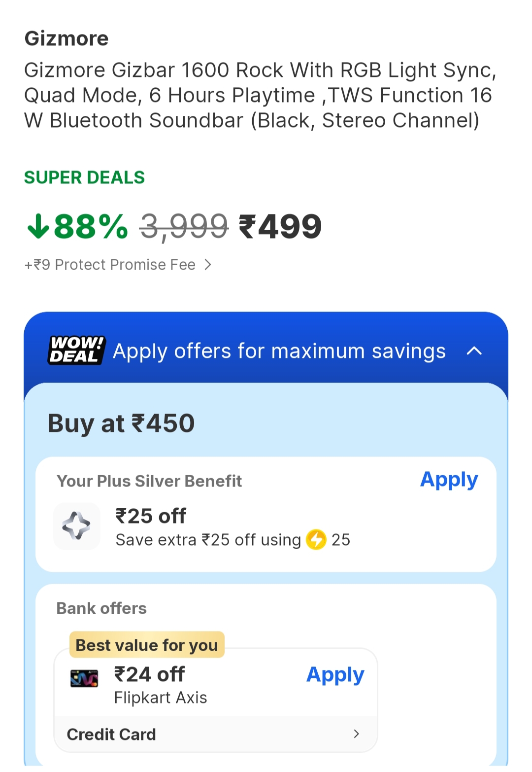
Task: Tap the Plus Silver star icon
Action: [76, 526]
